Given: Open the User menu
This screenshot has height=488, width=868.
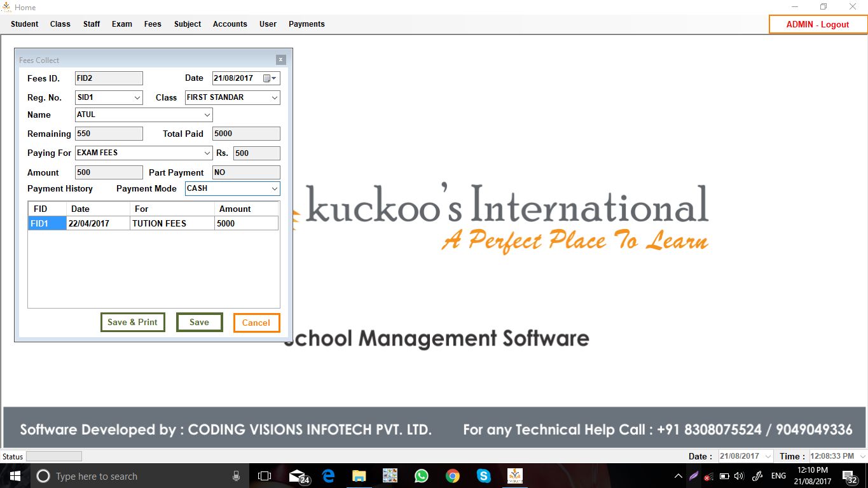Looking at the screenshot, I should point(268,24).
